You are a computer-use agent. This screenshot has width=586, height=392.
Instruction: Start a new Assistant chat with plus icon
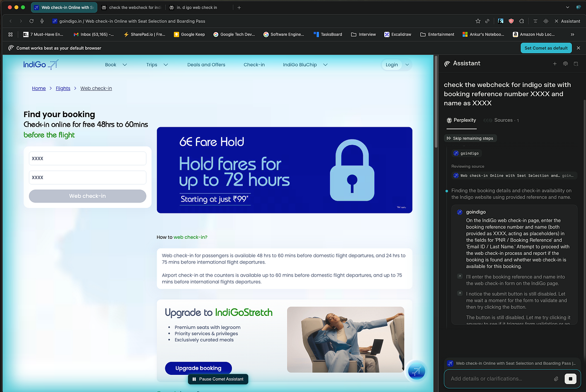click(555, 64)
